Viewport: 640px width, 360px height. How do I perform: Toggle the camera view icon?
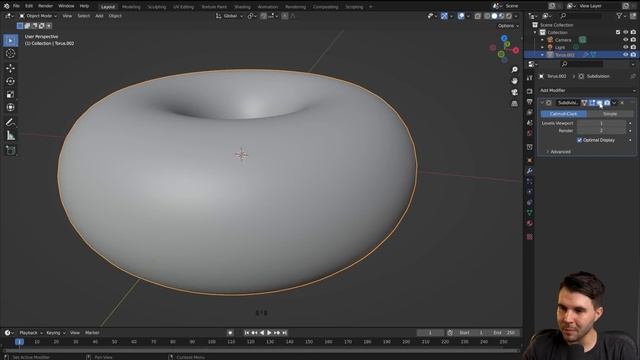click(x=514, y=92)
